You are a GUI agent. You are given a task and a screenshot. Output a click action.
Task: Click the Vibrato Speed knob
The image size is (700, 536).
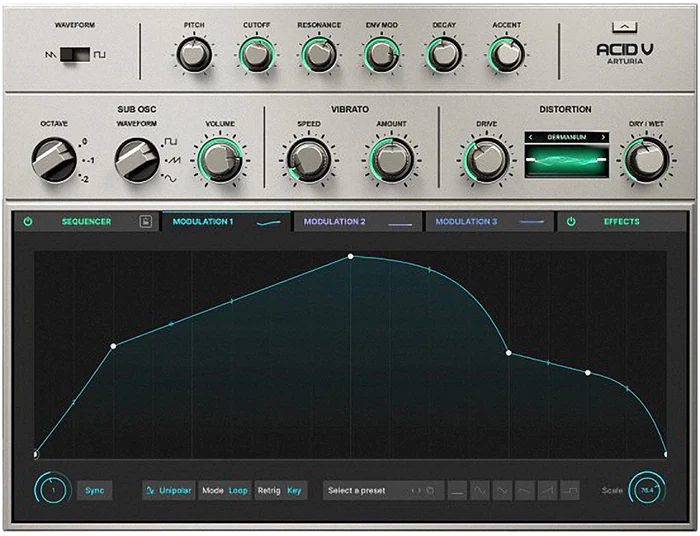[x=309, y=160]
